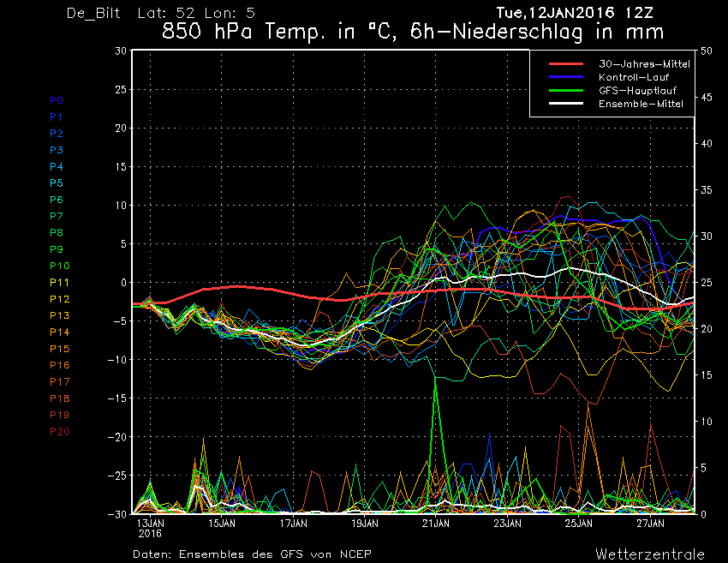Click the Daten: Ensembles des GFS caption
The height and width of the screenshot is (563, 728).
[x=252, y=554]
